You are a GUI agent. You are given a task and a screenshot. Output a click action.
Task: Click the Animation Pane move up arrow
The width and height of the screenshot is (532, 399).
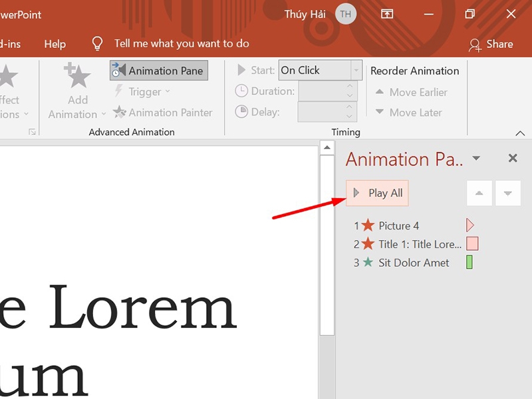pyautogui.click(x=479, y=194)
